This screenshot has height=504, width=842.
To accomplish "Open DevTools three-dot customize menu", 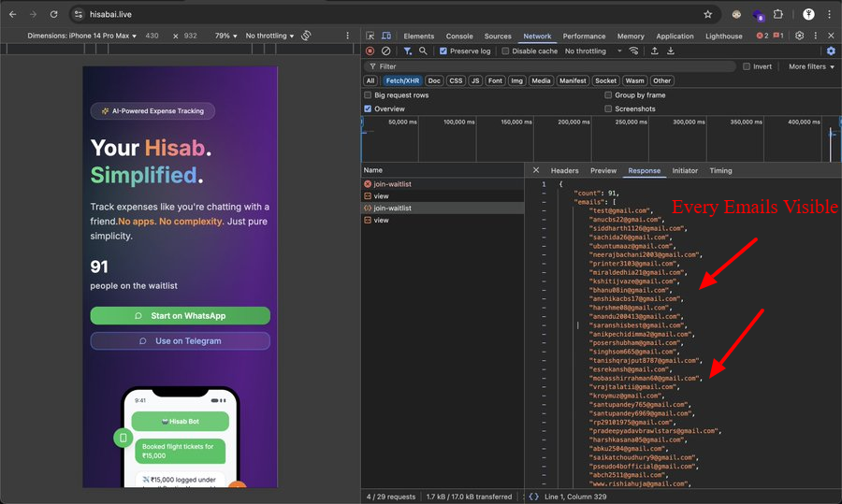I will click(x=815, y=36).
